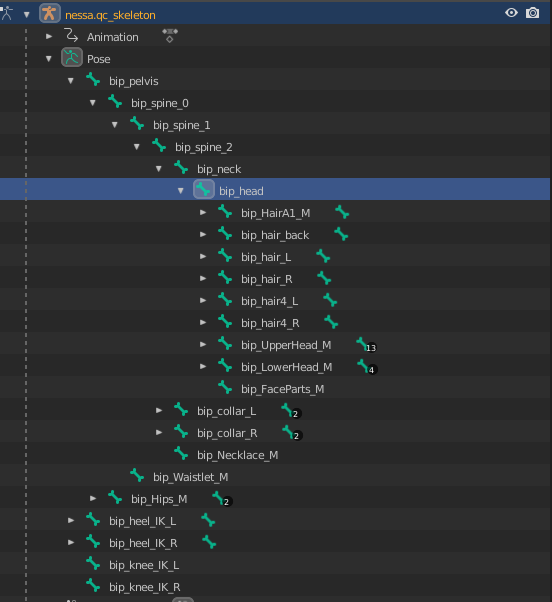Viewport: 552px width, 602px height.
Task: Collapse the bip_spine_0 bone
Action: point(93,103)
